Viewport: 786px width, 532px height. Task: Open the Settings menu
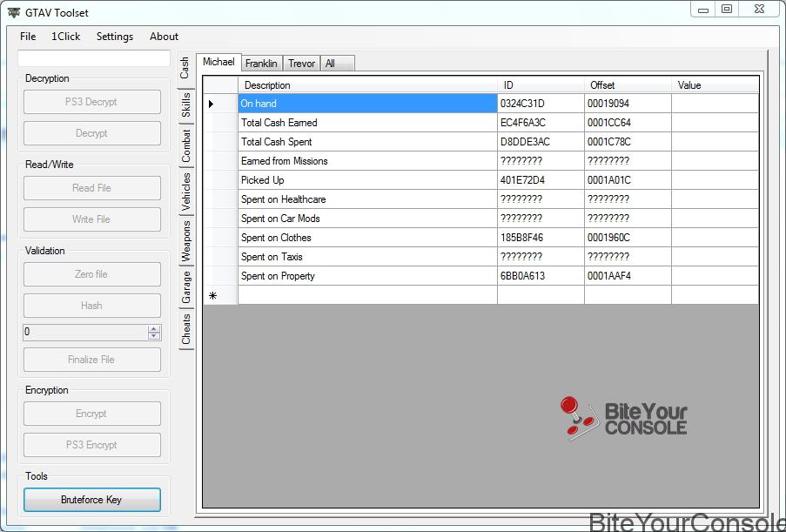tap(115, 37)
